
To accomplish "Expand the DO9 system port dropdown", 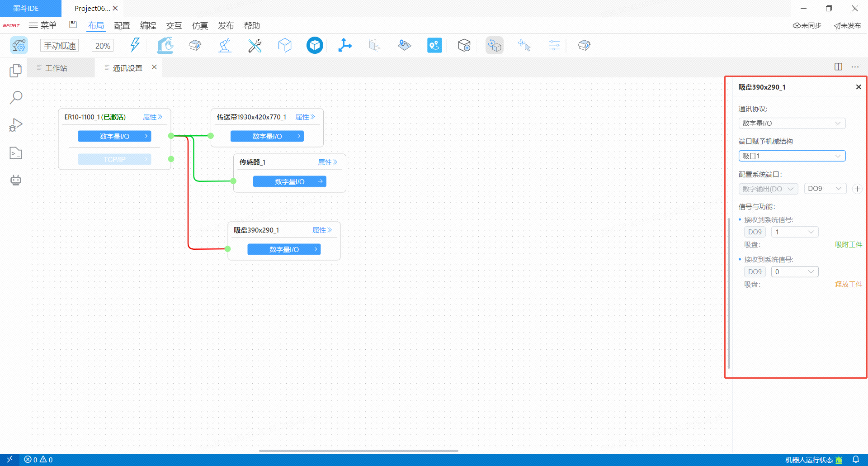I will tap(825, 189).
